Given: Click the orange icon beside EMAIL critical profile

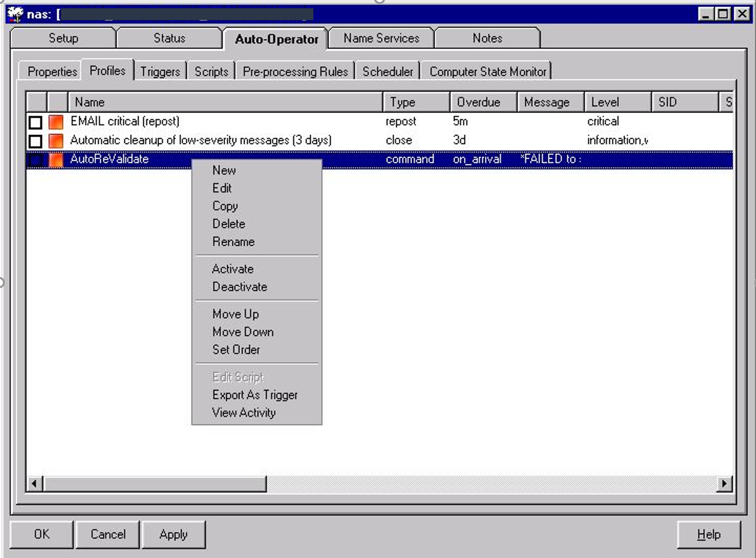Looking at the screenshot, I should pyautogui.click(x=56, y=122).
